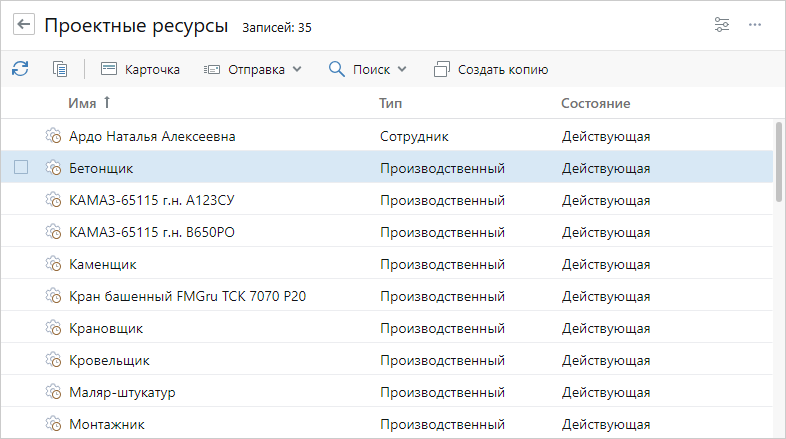Click the Карточка card icon
This screenshot has width=786, height=439.
(x=109, y=69)
